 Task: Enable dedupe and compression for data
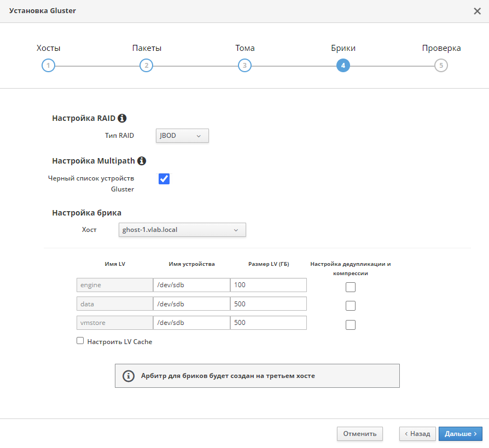351,306
